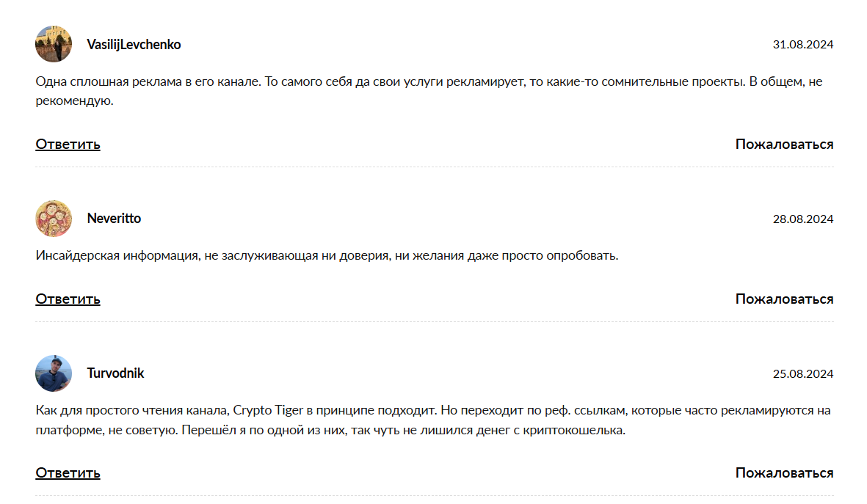Open VasilijLevchenko's profile avatar

(x=54, y=44)
